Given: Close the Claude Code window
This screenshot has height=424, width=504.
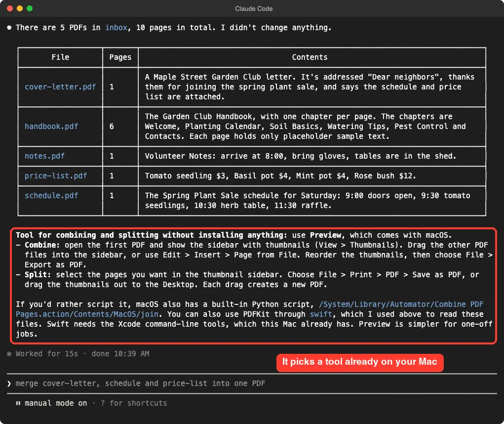Looking at the screenshot, I should [x=10, y=8].
